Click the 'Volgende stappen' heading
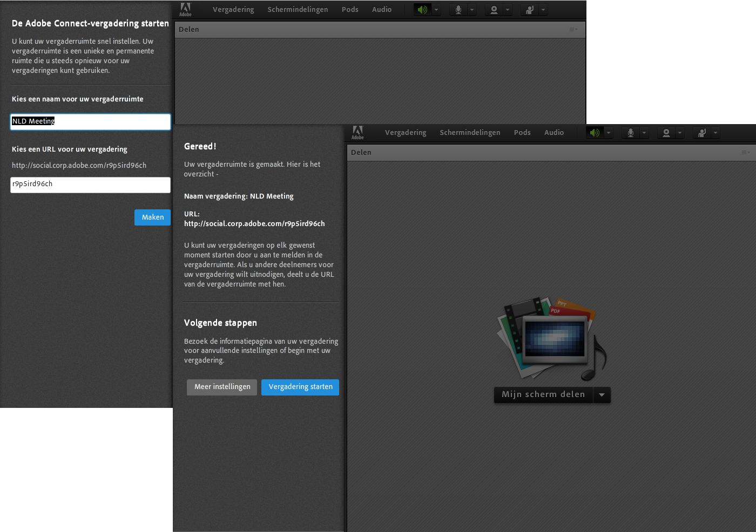 coord(220,323)
